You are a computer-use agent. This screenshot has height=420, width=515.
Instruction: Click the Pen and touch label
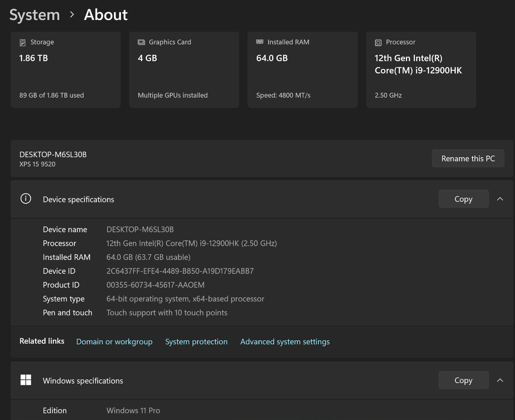[68, 312]
